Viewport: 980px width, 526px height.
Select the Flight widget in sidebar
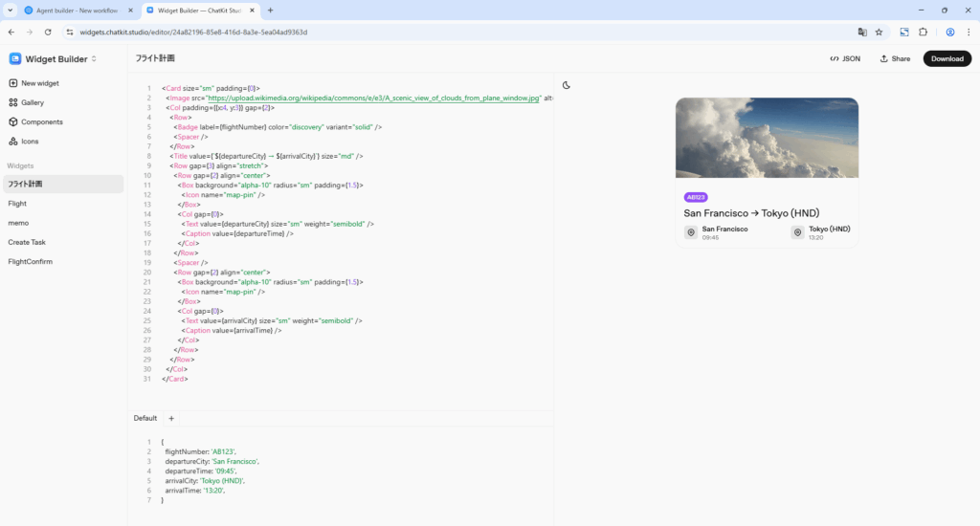pos(17,204)
